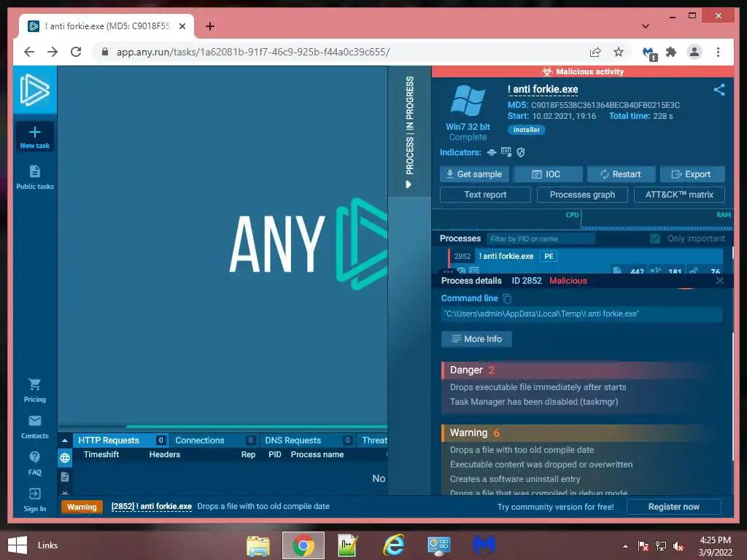Go forward in browser history
Screen dimensions: 747x560
pyautogui.click(x=53, y=52)
